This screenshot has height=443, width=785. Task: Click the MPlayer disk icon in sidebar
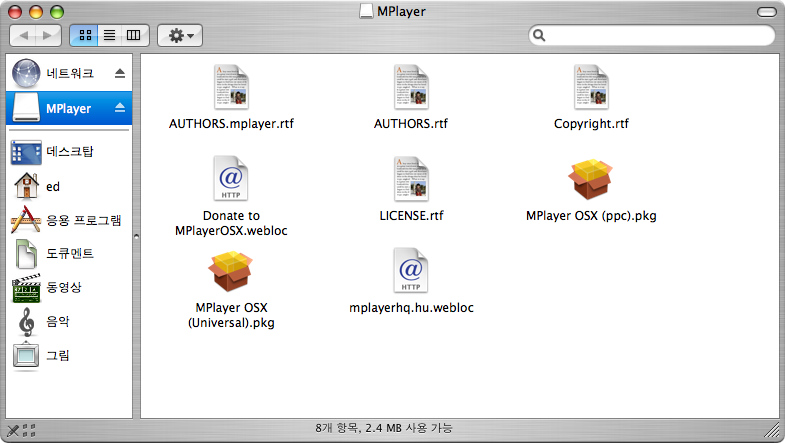point(26,108)
